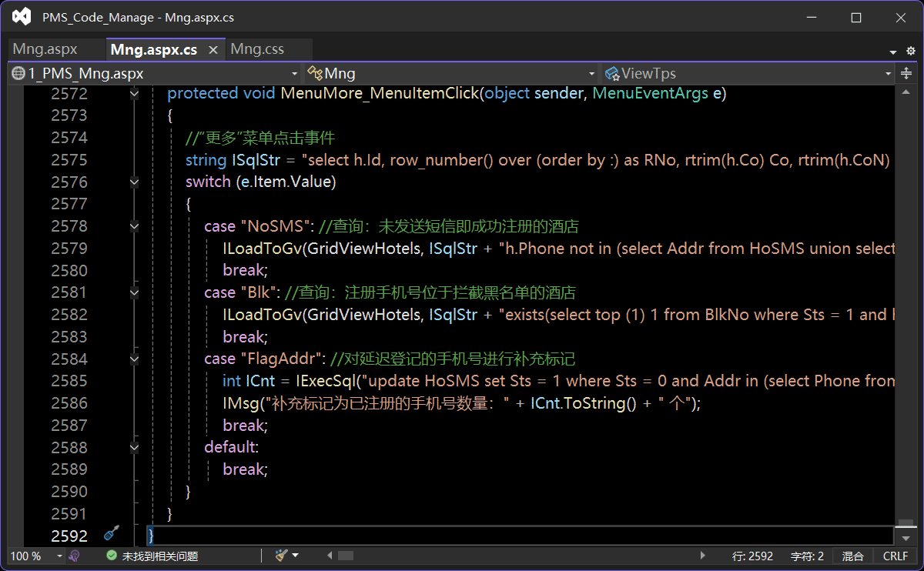Screen dimensions: 924x571
Task: Click the horizontal scrollbar thumb
Action: pyautogui.click(x=346, y=556)
